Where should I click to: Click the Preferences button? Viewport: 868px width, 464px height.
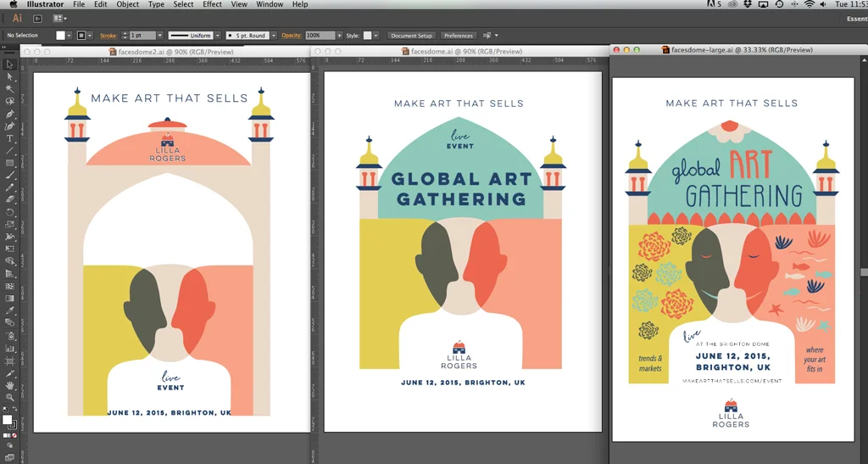(x=459, y=36)
